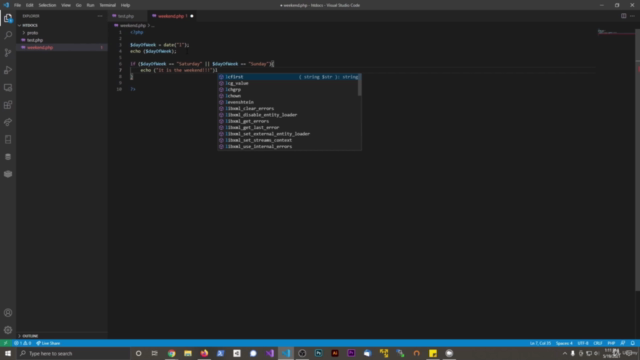Viewport: 640px width, 360px height.
Task: Click the suggestion list scrollbar
Action: pyautogui.click(x=360, y=85)
